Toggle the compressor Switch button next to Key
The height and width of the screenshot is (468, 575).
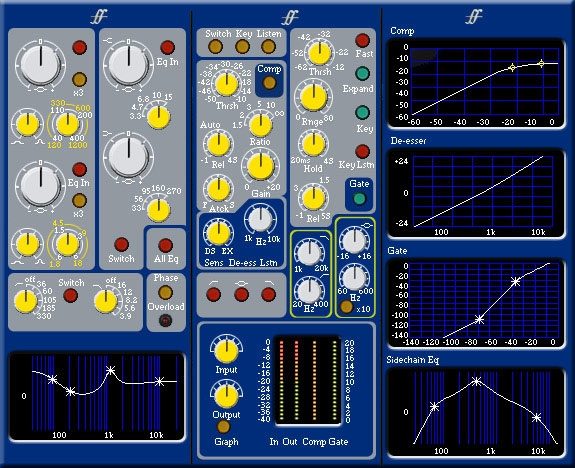(215, 47)
